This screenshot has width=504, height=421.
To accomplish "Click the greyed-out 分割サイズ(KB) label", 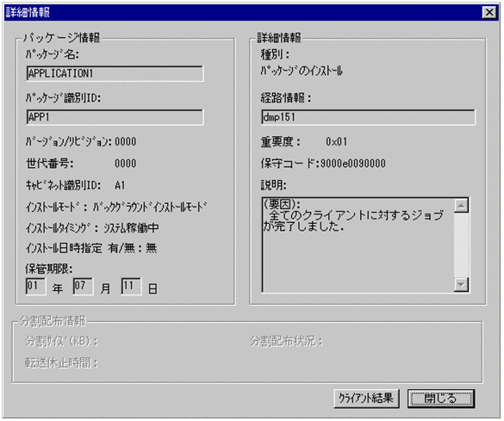I will click(61, 341).
